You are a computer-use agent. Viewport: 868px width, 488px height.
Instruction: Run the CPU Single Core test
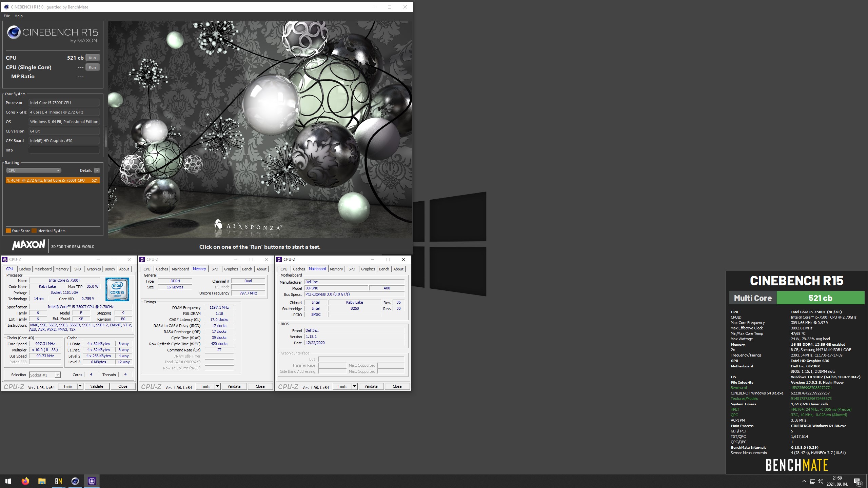pyautogui.click(x=92, y=67)
